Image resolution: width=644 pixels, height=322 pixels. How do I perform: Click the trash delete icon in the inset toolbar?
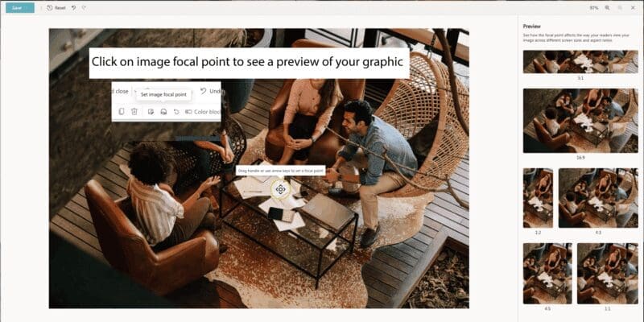(134, 112)
